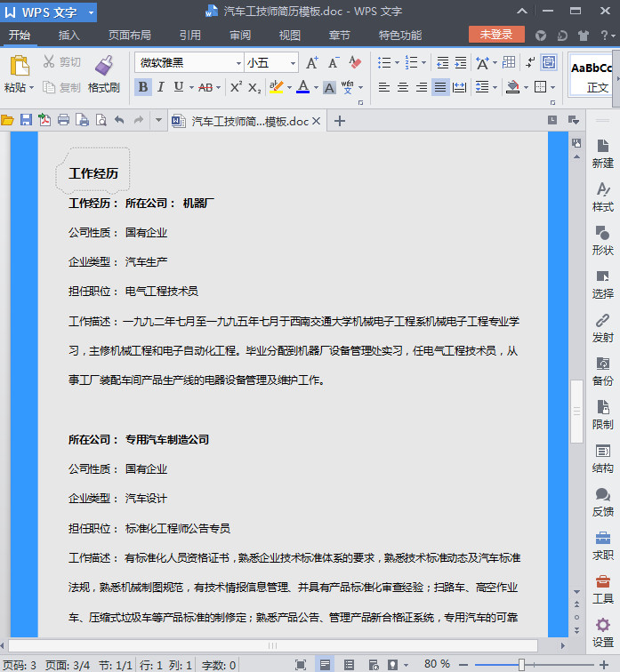The height and width of the screenshot is (672, 620).
Task: Click the Paste clipboard icon
Action: point(20,66)
